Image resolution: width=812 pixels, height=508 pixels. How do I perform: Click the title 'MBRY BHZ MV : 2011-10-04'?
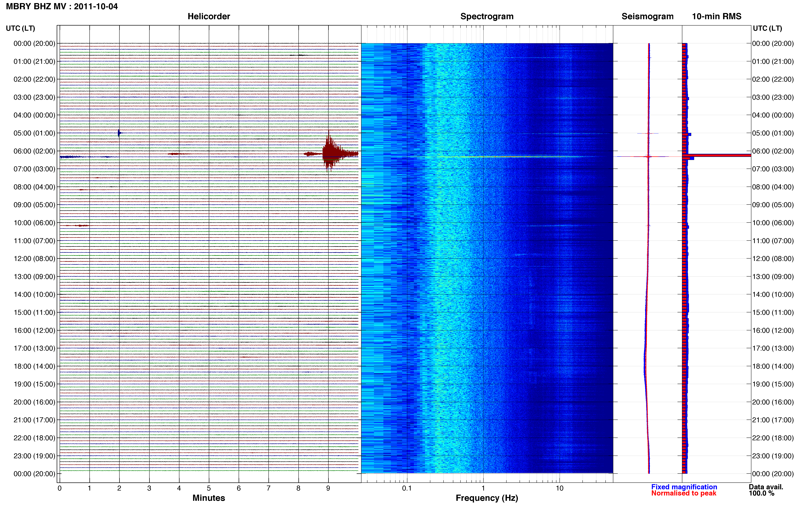pos(62,6)
